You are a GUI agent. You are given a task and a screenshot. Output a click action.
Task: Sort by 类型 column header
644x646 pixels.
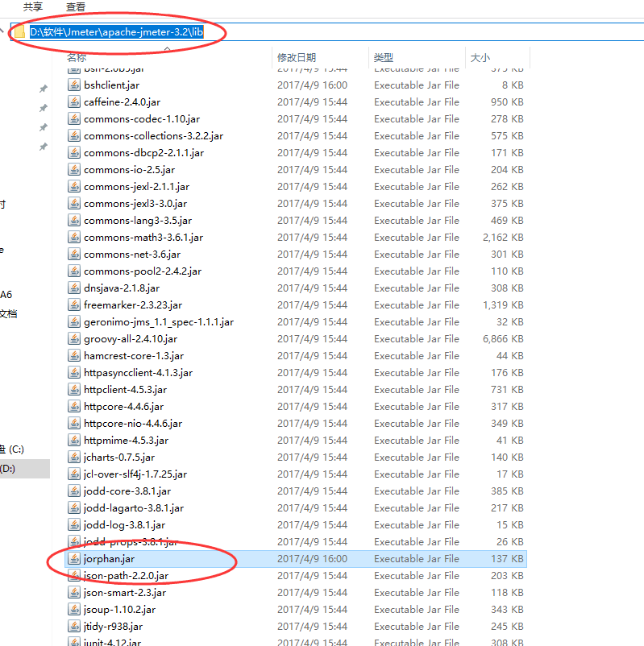[x=384, y=58]
